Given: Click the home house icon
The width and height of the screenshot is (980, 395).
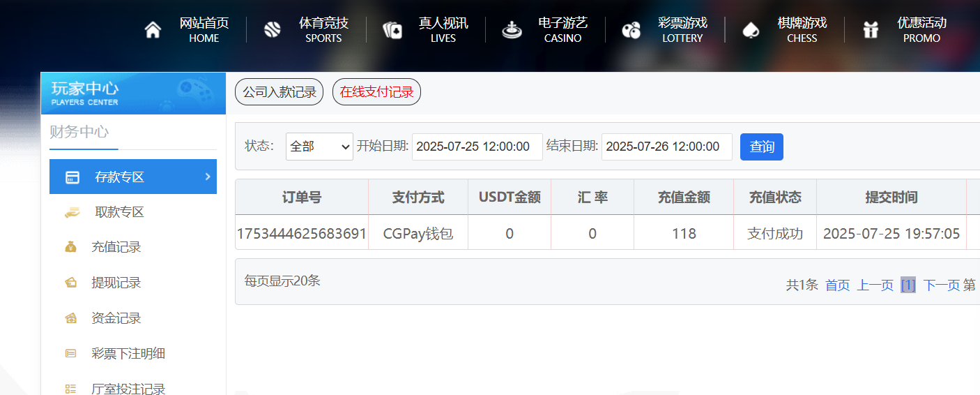Looking at the screenshot, I should click(153, 30).
